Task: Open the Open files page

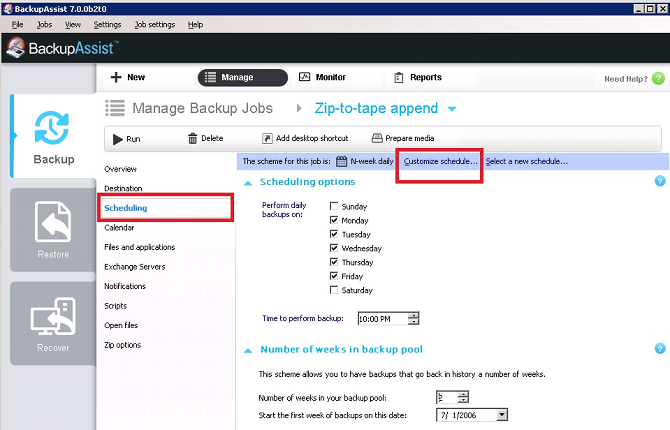Action: point(121,325)
